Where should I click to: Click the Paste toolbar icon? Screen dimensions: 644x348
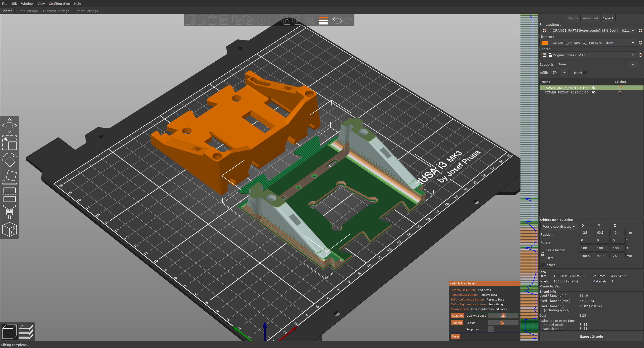coord(248,20)
